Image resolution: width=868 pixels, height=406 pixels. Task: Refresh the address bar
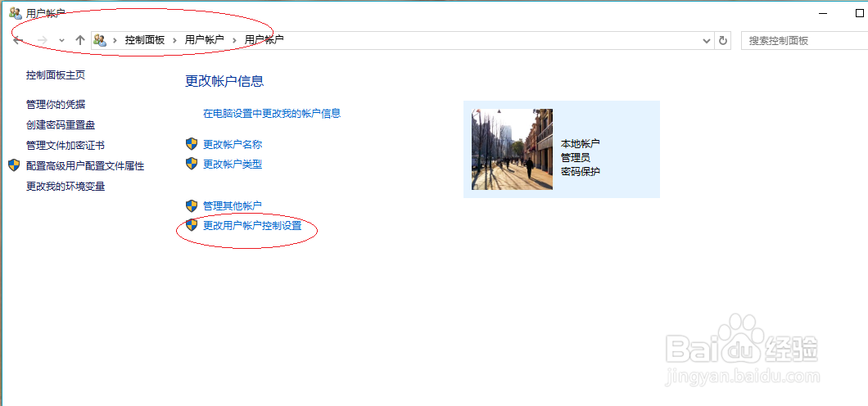coord(722,40)
